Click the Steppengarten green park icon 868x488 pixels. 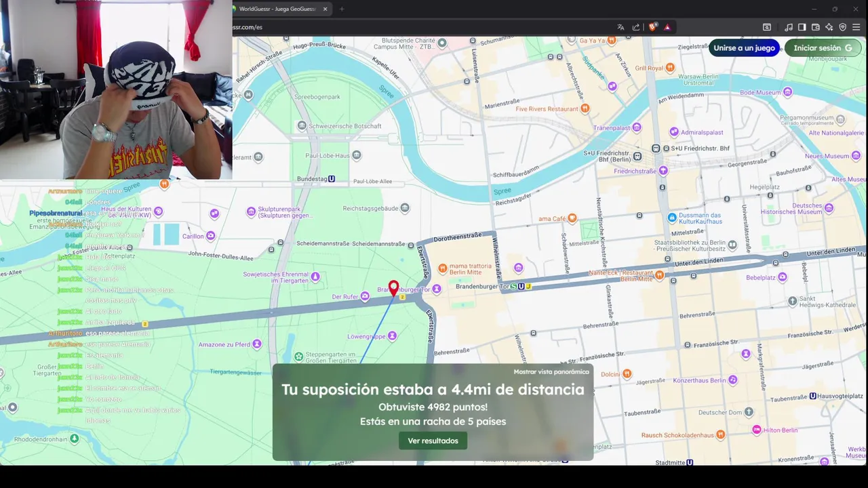coord(298,357)
